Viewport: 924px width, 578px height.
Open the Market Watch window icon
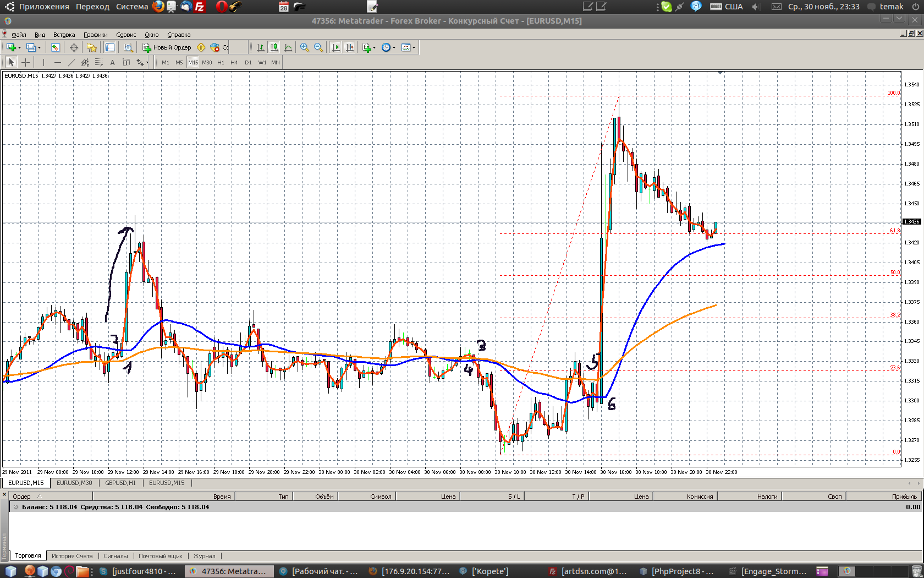tap(55, 47)
